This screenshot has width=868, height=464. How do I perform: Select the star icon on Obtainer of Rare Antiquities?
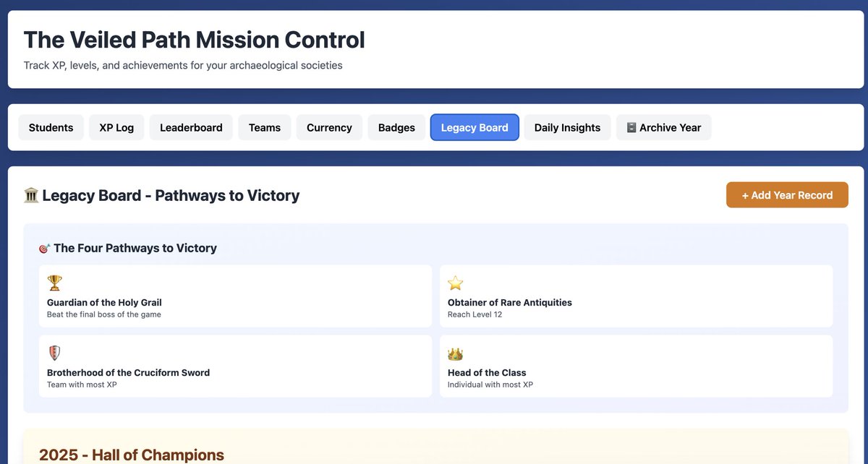[455, 282]
